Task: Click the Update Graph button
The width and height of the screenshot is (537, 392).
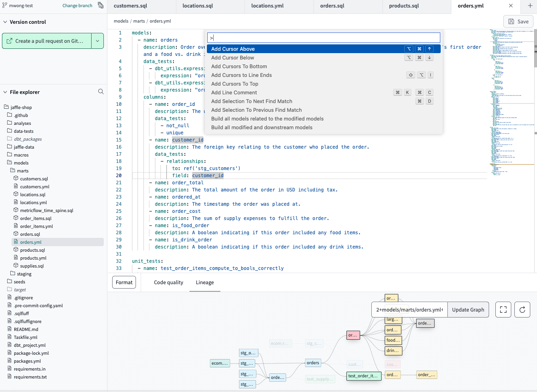Action: (x=468, y=310)
